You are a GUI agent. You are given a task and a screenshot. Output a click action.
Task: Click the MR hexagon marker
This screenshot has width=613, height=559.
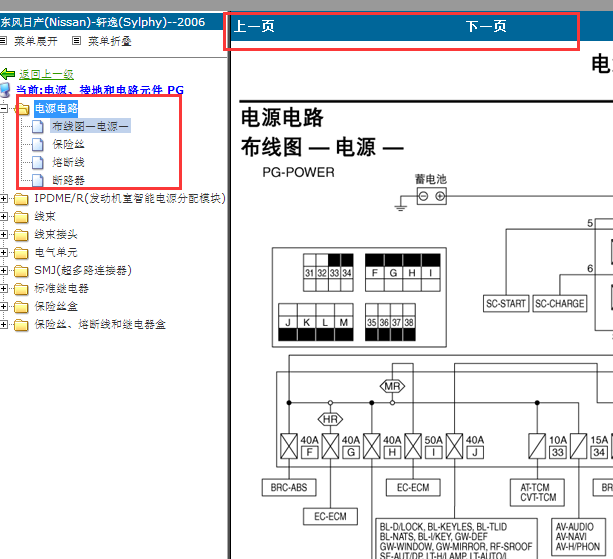tap(393, 387)
